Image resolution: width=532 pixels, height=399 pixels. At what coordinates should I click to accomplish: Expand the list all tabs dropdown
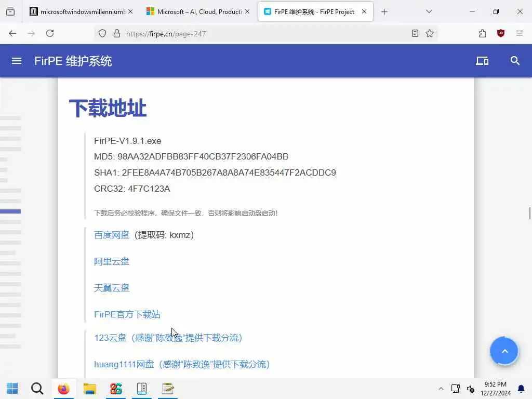(x=429, y=11)
